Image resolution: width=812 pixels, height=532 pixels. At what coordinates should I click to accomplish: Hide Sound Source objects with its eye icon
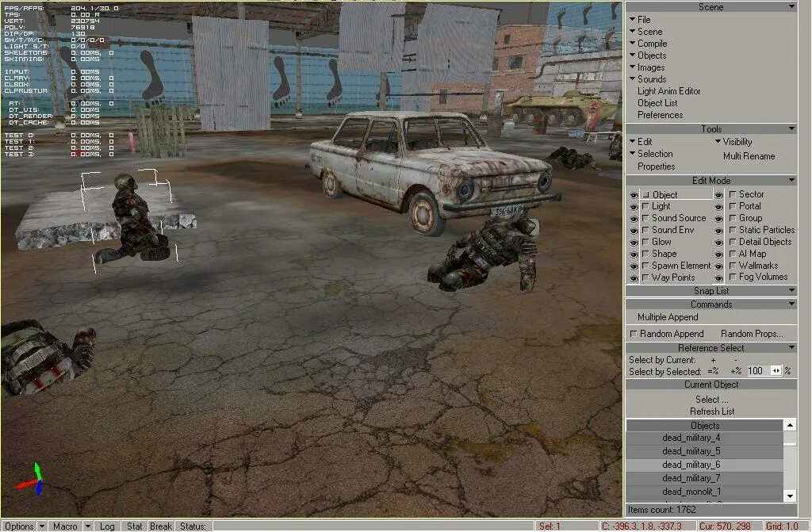tap(634, 219)
